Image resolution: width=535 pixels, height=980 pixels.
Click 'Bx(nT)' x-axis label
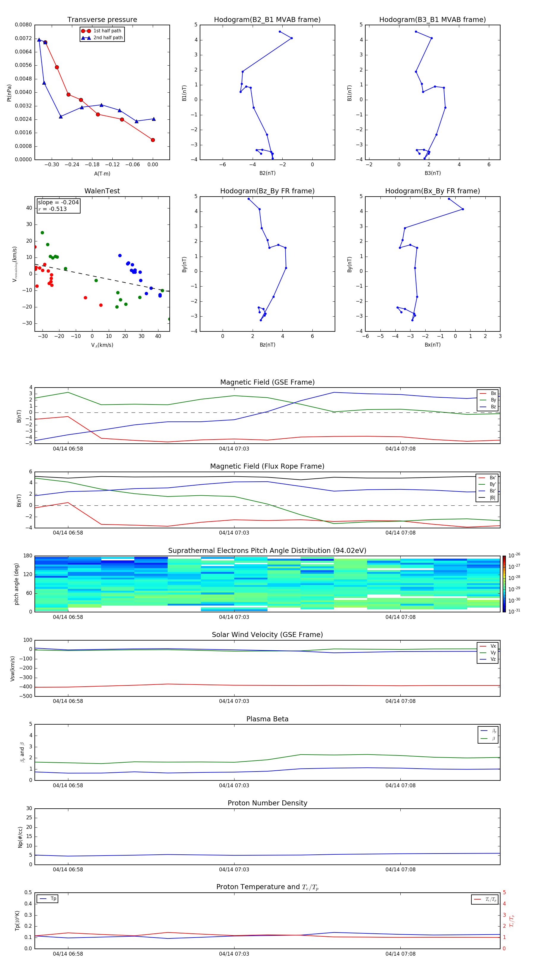(432, 345)
